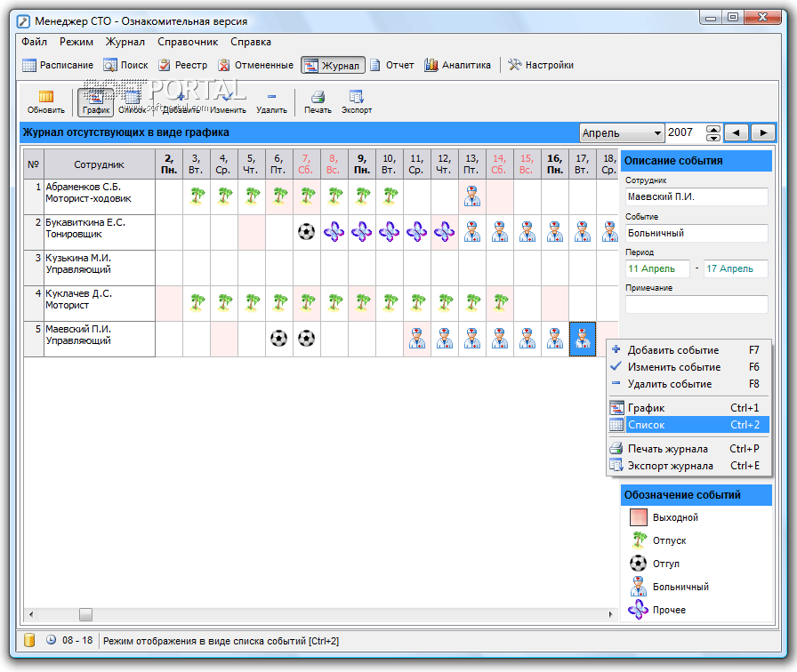The height and width of the screenshot is (672, 797).
Task: Open the month dropdown showing Апрель
Action: (622, 132)
